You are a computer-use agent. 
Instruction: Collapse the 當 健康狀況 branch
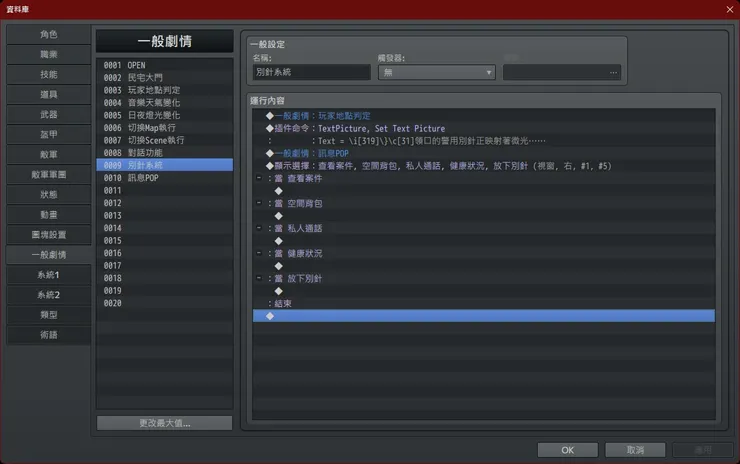click(259, 253)
